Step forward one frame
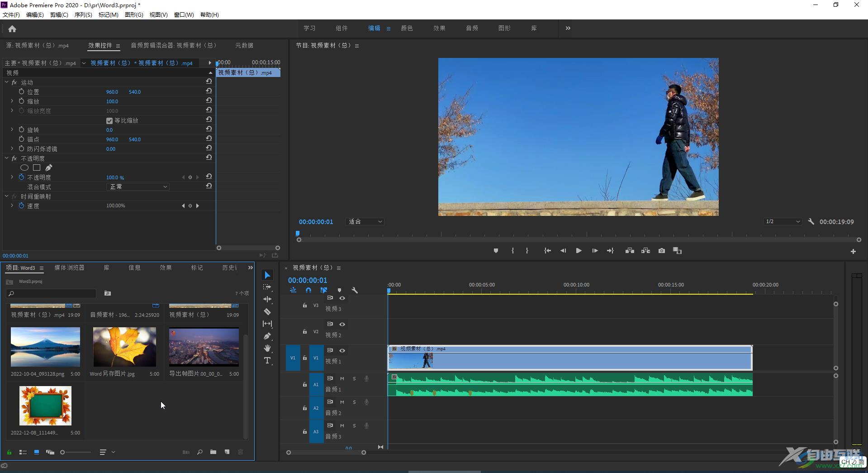Screen dimensions: 868x473 click(x=595, y=251)
